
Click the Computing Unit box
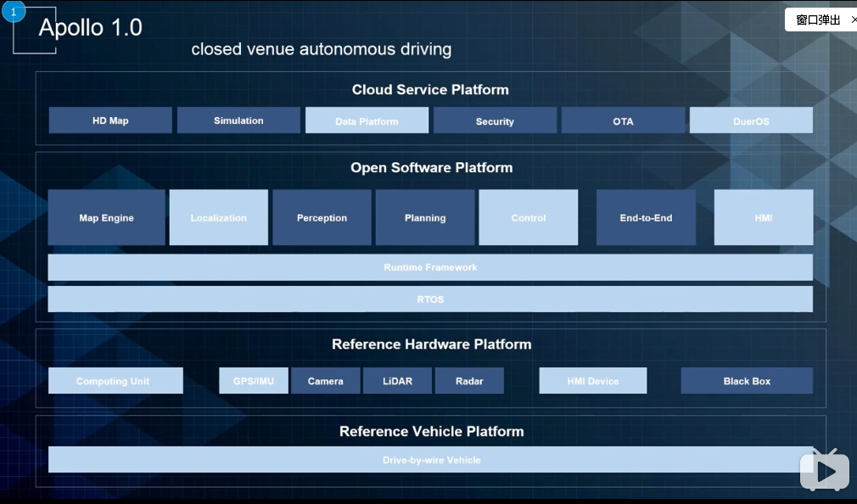coord(115,380)
